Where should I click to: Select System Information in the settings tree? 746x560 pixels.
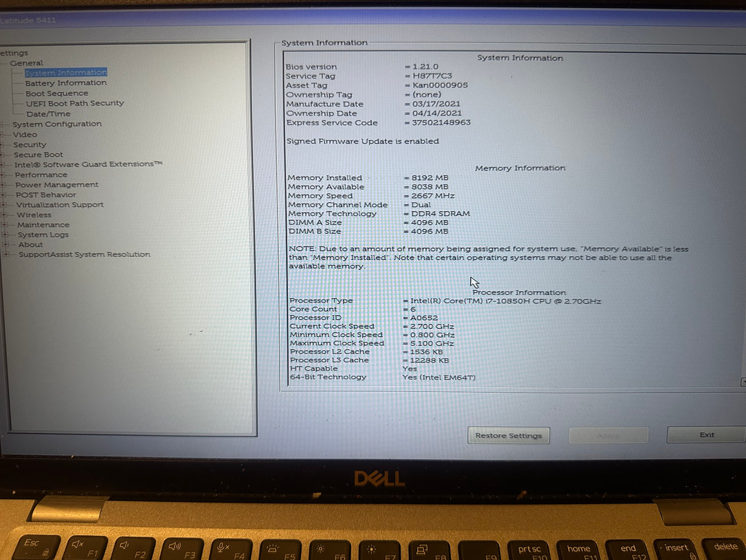[66, 73]
